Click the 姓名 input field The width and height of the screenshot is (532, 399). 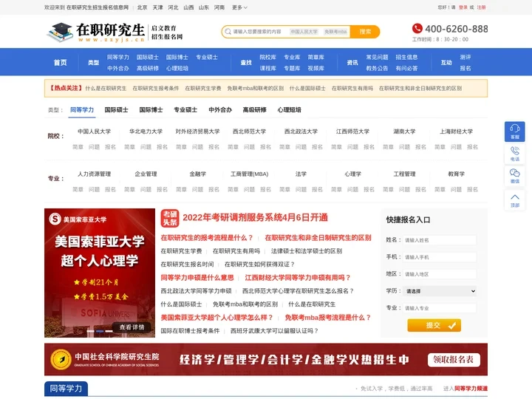pos(439,240)
